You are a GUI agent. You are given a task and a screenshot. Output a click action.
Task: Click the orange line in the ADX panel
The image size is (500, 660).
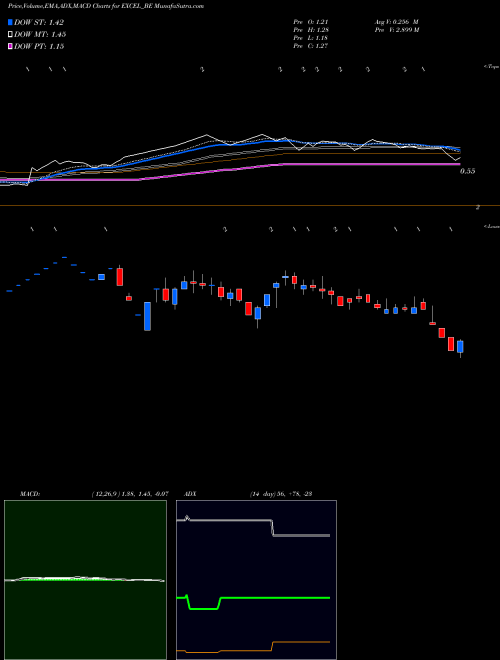point(301,642)
